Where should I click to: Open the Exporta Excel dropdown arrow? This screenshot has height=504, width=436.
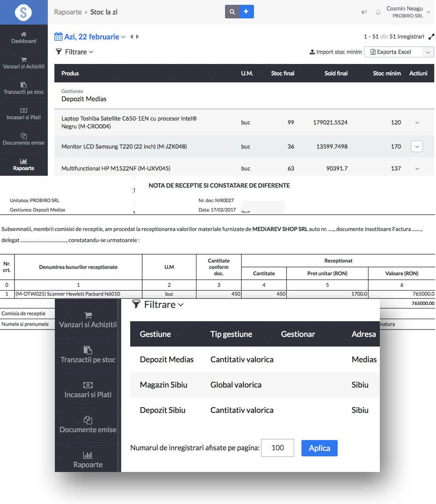click(428, 52)
